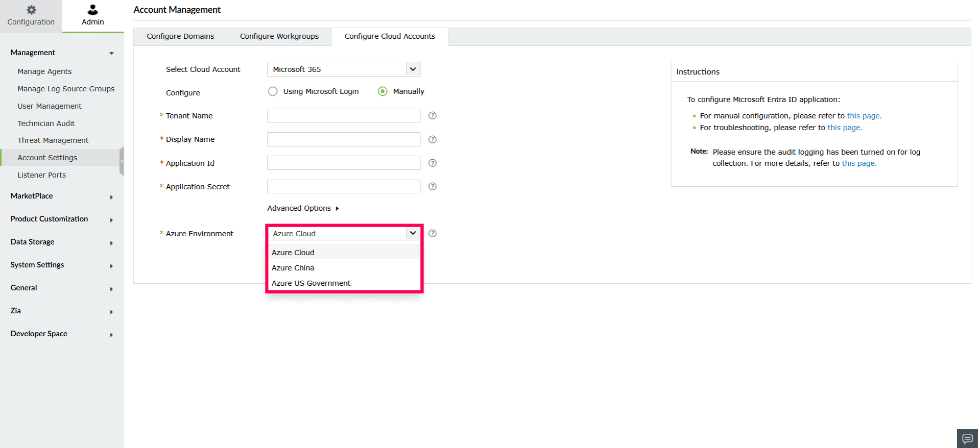Image resolution: width=980 pixels, height=448 pixels.
Task: Open the Select Cloud Account dropdown
Action: (x=344, y=69)
